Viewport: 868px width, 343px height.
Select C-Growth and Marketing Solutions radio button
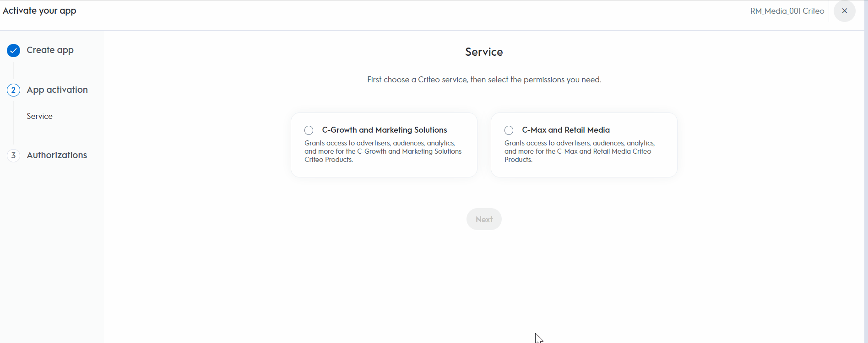309,130
